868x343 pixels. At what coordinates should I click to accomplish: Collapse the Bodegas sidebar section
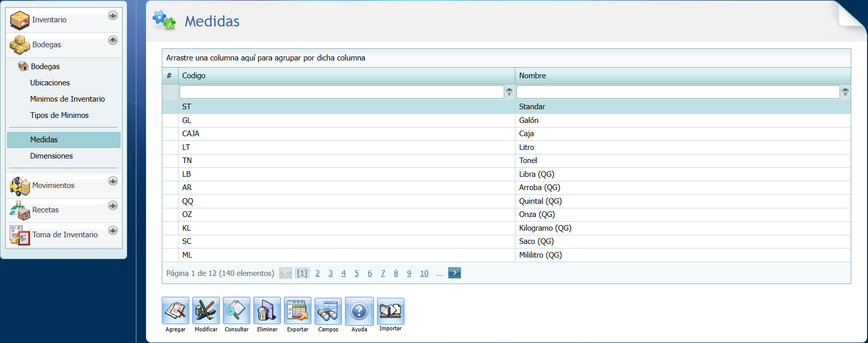click(x=113, y=40)
